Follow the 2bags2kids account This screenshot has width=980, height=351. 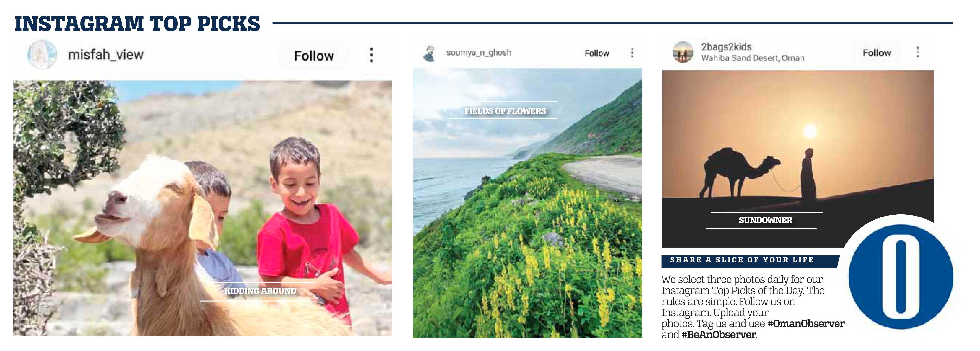click(x=877, y=53)
